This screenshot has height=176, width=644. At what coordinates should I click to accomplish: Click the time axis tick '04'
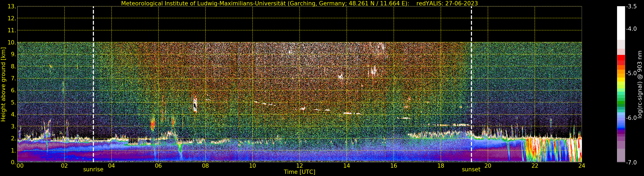point(111,166)
